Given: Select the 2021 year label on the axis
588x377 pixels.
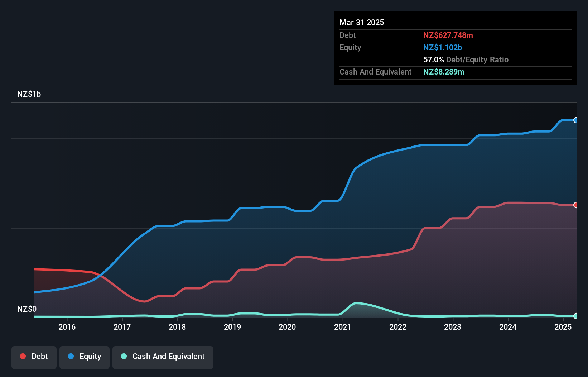Looking at the screenshot, I should [x=343, y=327].
